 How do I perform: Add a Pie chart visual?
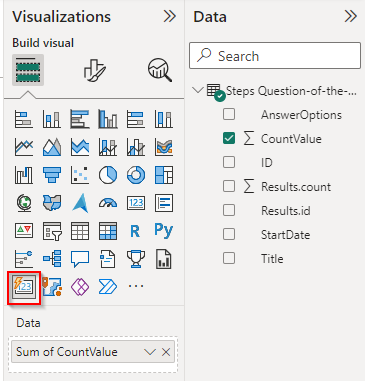pos(108,175)
